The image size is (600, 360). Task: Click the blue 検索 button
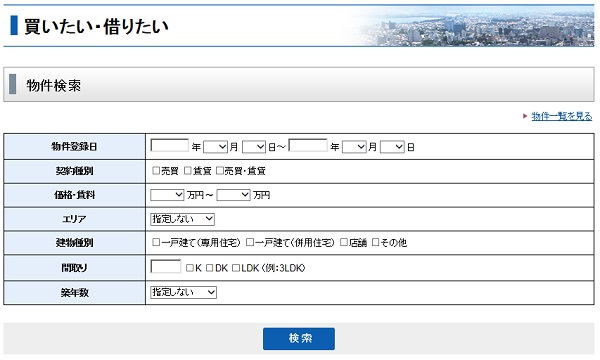pyautogui.click(x=298, y=339)
